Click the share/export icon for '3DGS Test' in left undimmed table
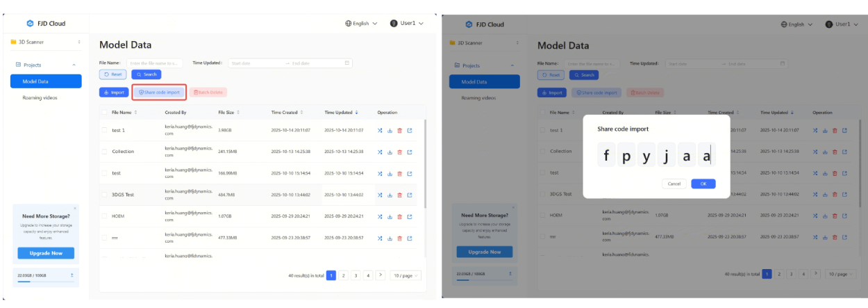The width and height of the screenshot is (868, 308). [x=409, y=195]
